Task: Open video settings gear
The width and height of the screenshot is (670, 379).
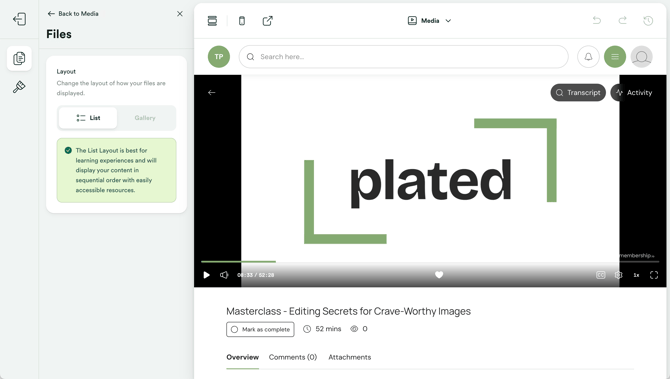Action: coord(618,275)
